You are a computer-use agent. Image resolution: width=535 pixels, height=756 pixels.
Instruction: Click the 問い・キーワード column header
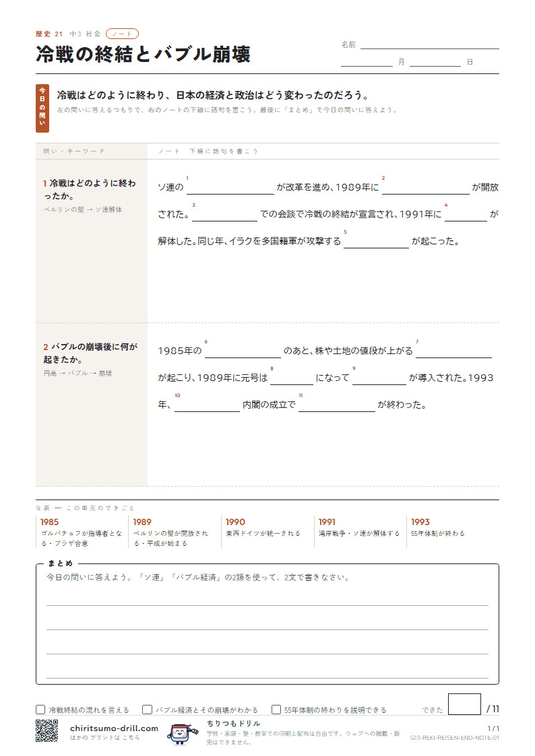tap(74, 151)
